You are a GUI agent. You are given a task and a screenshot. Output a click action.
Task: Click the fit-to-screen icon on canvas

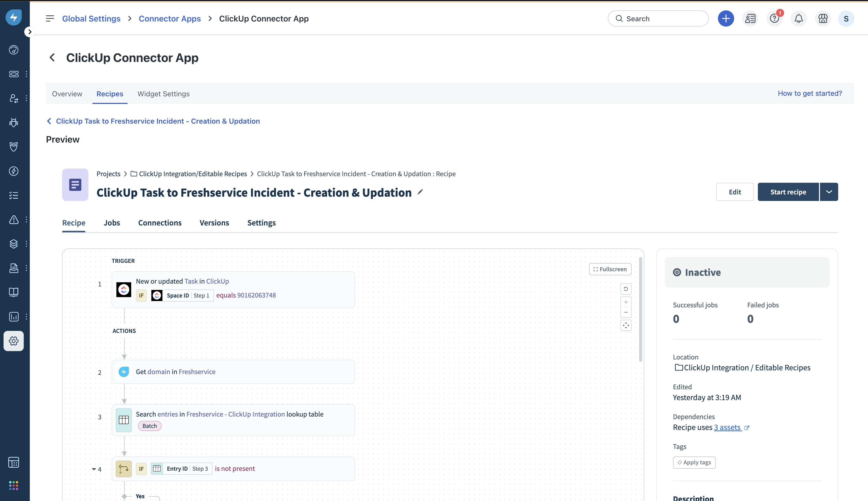[x=626, y=325]
